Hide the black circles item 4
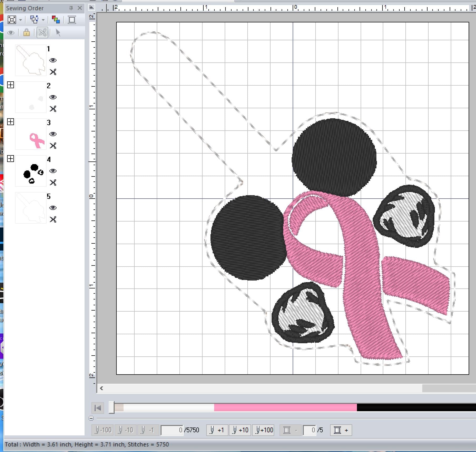The width and height of the screenshot is (476, 452). coord(53,171)
